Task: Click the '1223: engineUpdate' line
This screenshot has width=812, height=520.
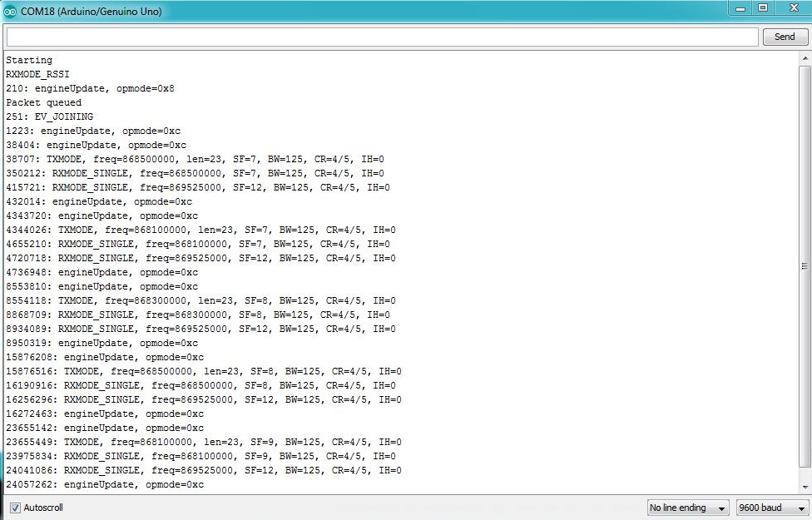Action: point(93,131)
